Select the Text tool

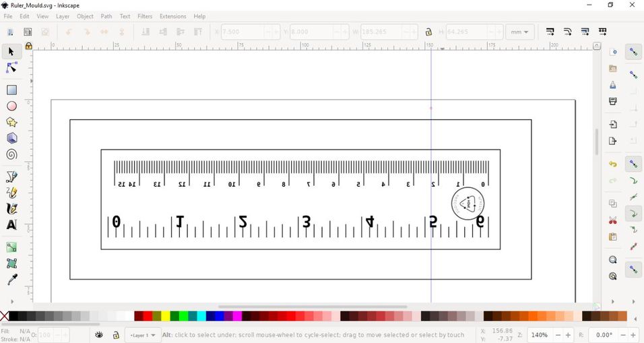click(11, 224)
